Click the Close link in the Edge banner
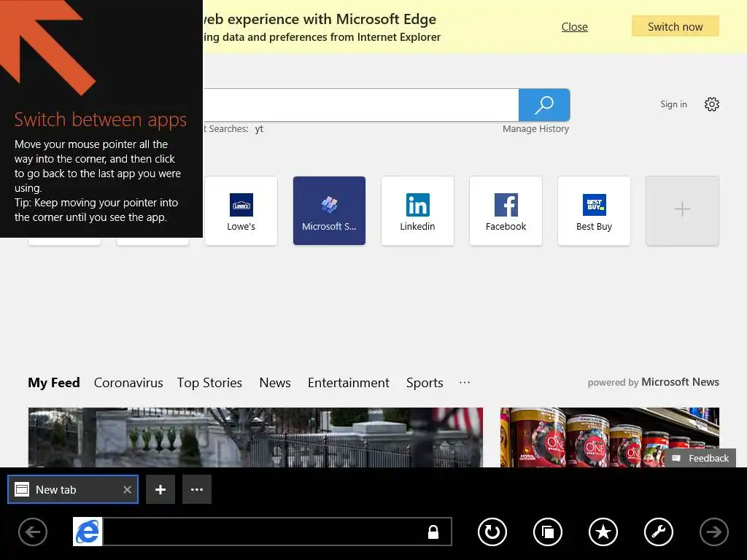This screenshot has height=560, width=747. pyautogui.click(x=574, y=27)
